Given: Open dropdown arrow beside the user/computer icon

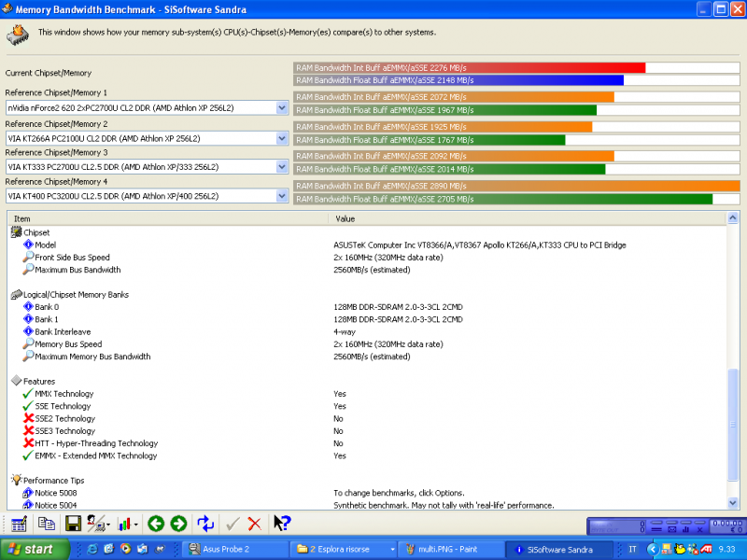Looking at the screenshot, I should (x=108, y=525).
